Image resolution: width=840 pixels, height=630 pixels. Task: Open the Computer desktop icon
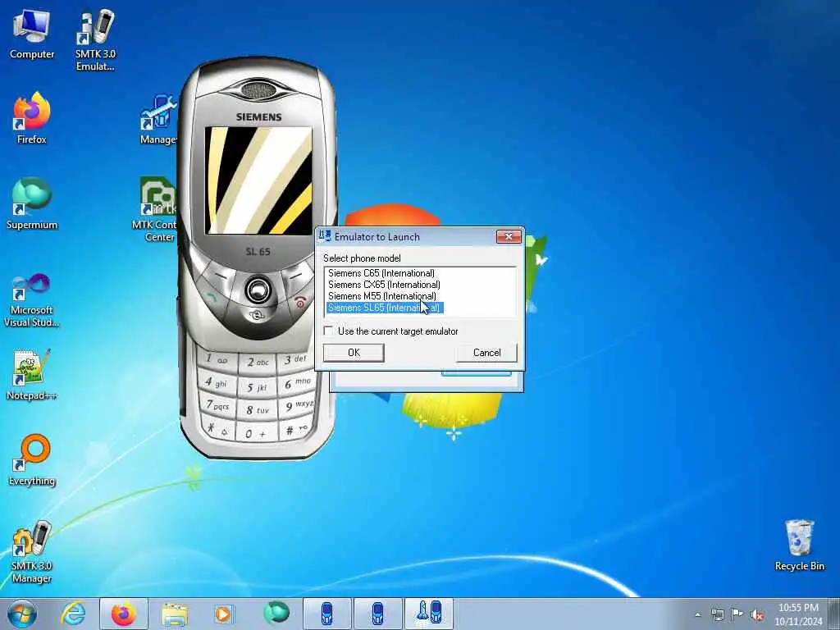(32, 34)
